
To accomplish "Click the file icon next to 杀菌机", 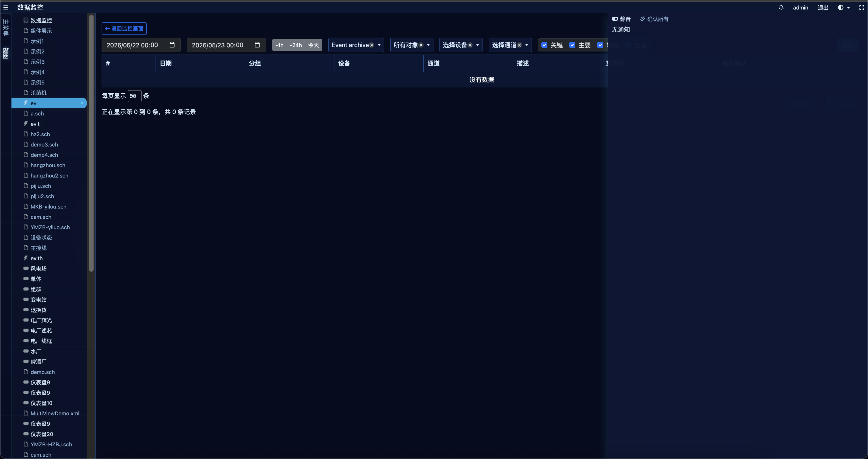I will click(26, 92).
